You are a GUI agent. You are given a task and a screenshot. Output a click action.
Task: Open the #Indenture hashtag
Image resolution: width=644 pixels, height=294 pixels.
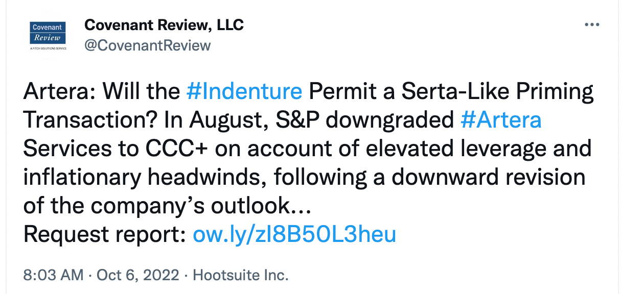(x=244, y=92)
